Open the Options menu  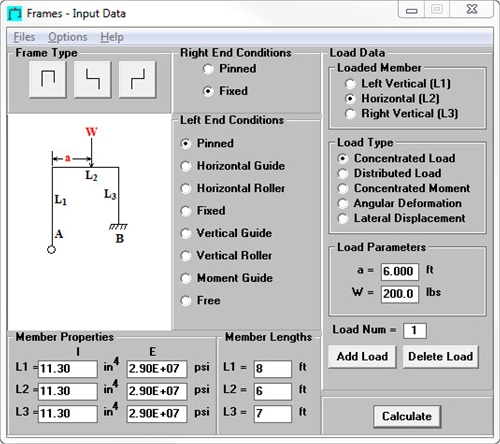click(68, 37)
